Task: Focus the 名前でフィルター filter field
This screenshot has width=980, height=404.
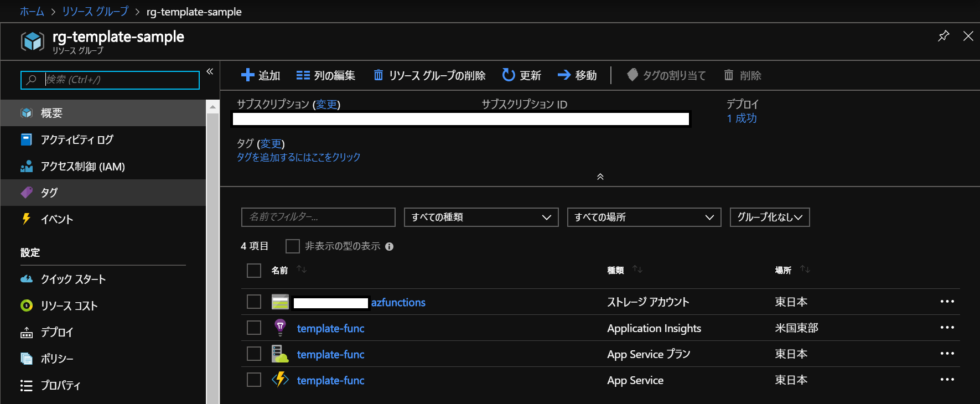Action: [318, 217]
